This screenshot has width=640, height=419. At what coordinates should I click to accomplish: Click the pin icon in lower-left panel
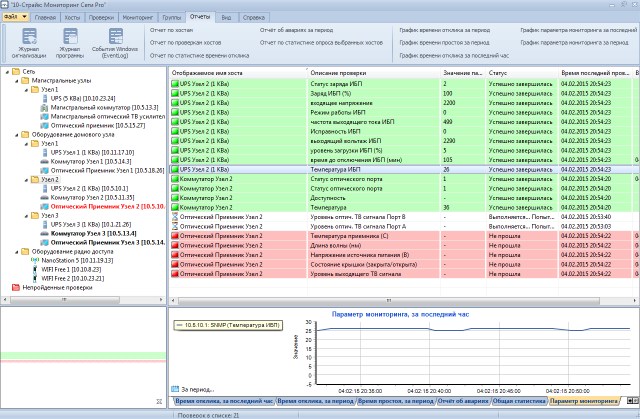159,401
